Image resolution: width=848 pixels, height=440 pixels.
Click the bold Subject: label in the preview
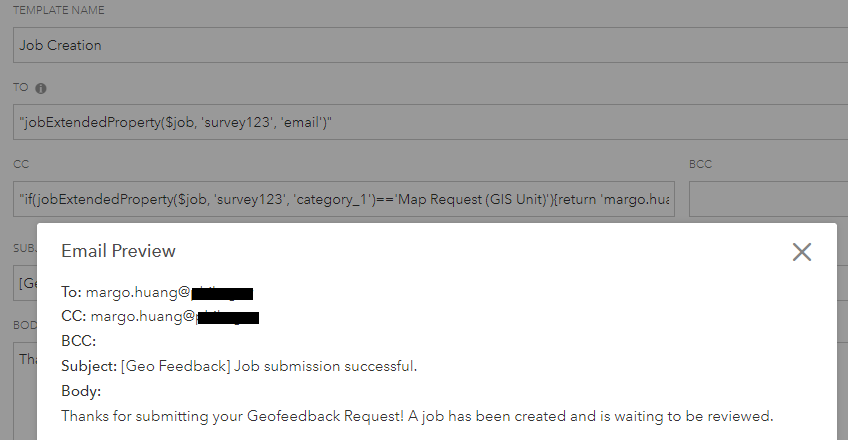89,366
